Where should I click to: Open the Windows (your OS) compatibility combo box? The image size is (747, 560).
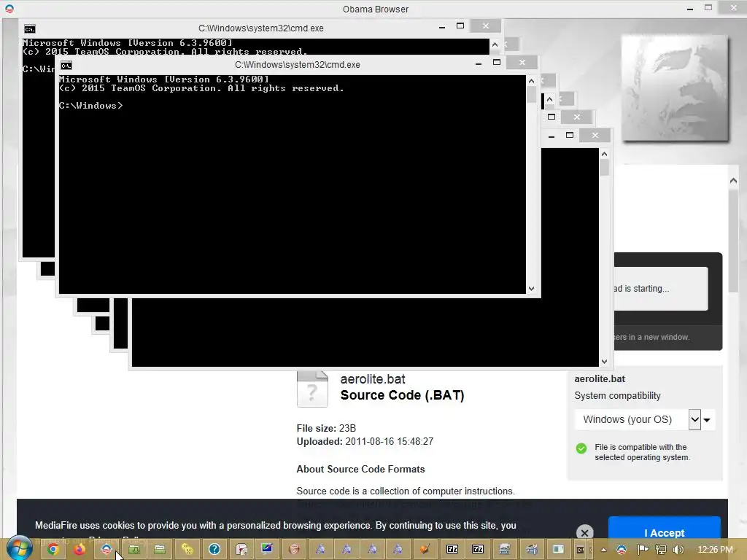(x=638, y=419)
